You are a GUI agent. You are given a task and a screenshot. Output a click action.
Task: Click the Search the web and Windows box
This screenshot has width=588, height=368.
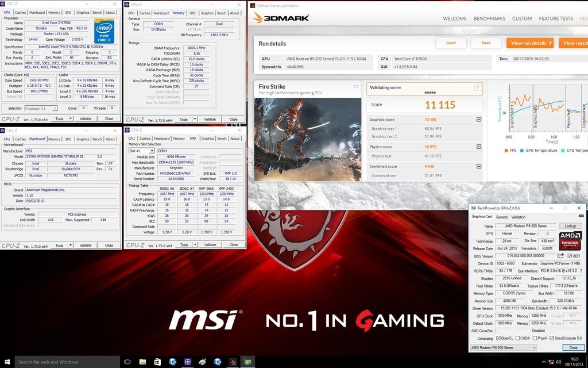tap(67, 362)
